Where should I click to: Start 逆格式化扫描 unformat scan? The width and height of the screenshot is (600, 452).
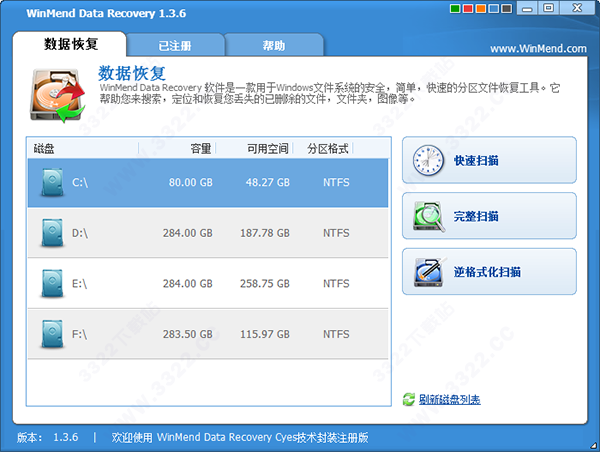[x=489, y=272]
